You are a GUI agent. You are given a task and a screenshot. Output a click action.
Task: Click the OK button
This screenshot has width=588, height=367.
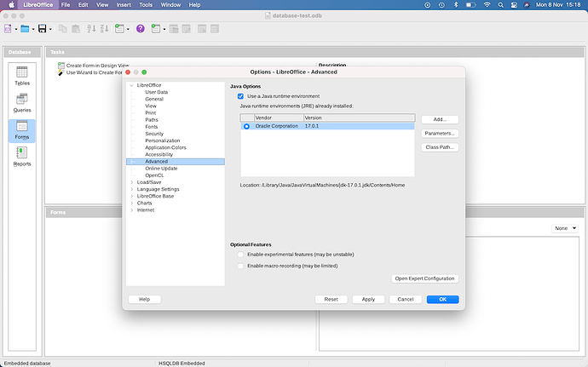tap(442, 299)
